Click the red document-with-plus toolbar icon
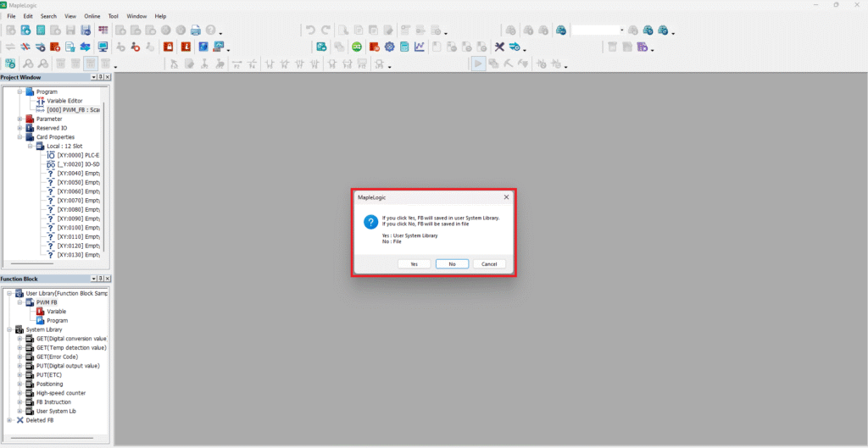 click(55, 47)
